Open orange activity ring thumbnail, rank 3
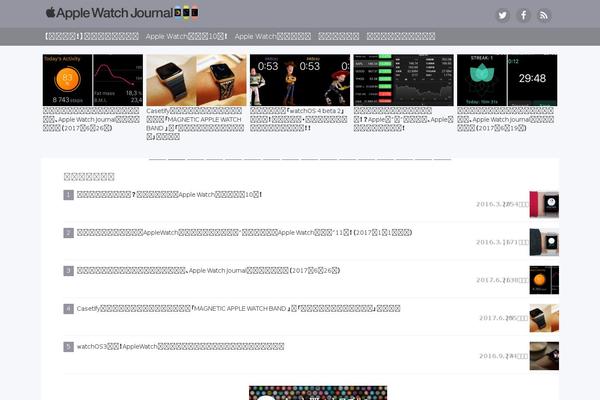Screen dimensions: 600x400 click(x=544, y=280)
